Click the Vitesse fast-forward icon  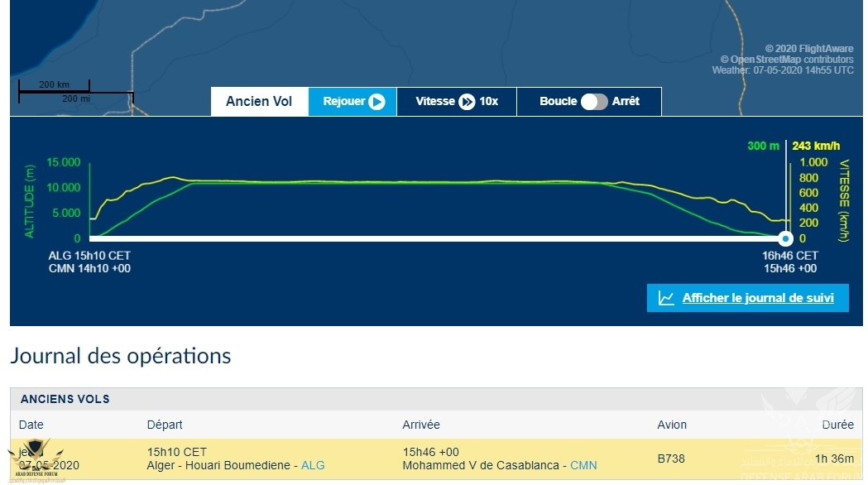(x=468, y=101)
